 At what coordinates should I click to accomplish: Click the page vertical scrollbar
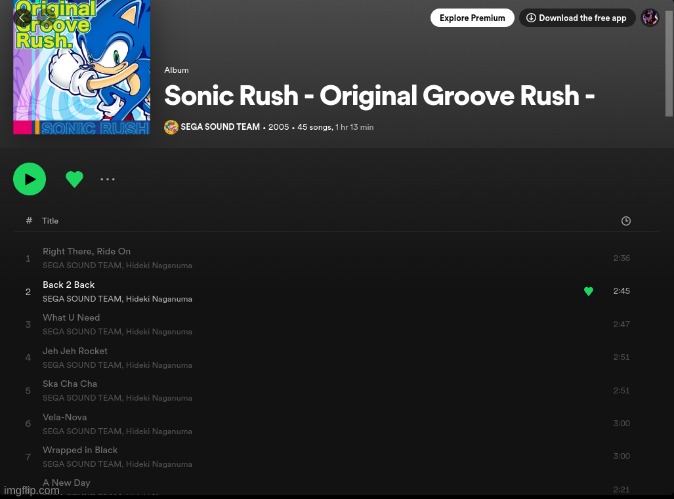point(669,64)
